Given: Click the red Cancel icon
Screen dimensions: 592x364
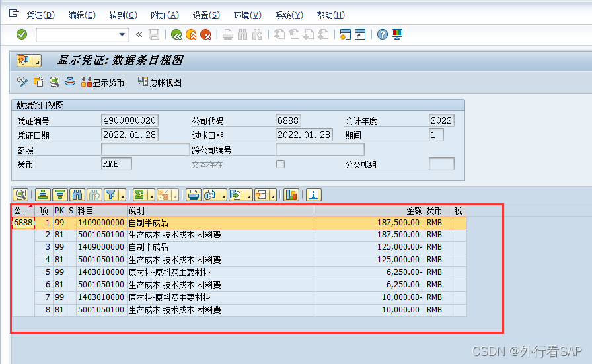Looking at the screenshot, I should click(205, 35).
